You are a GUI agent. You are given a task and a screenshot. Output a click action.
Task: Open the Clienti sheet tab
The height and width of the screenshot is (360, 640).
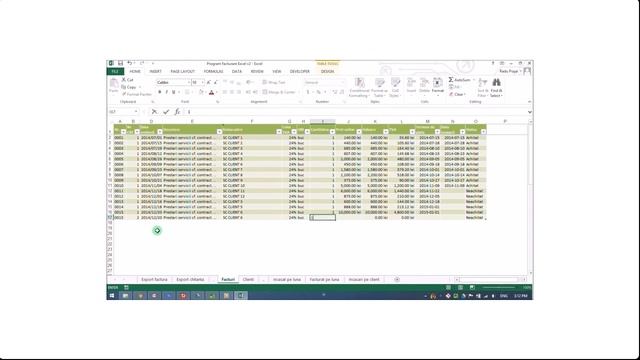(x=248, y=280)
